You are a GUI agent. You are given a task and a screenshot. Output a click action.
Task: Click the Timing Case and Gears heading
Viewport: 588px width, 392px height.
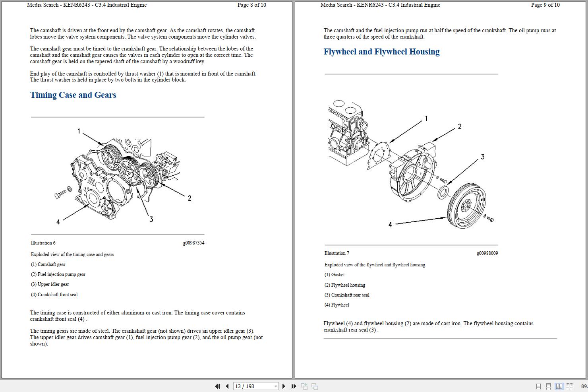pos(73,95)
